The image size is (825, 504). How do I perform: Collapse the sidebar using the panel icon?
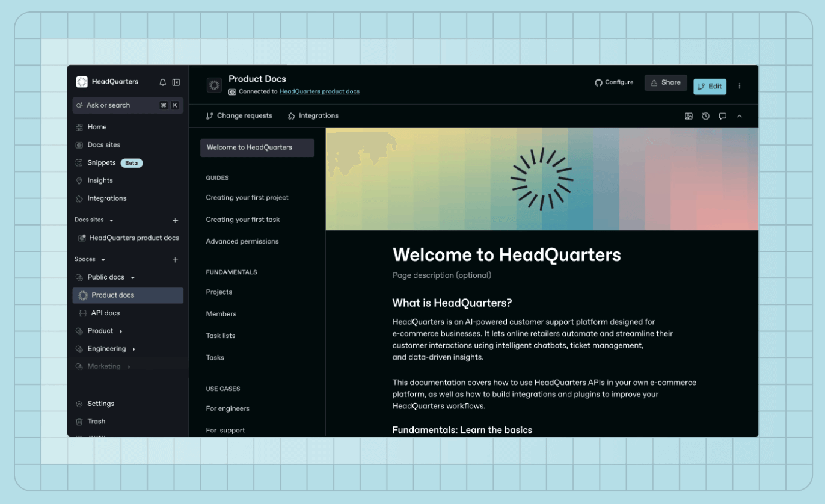click(176, 82)
